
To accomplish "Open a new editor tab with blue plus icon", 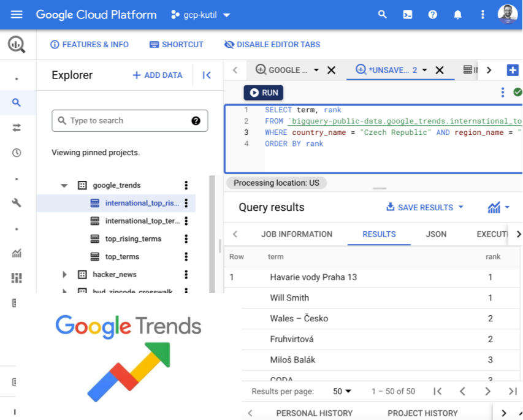I will 513,69.
